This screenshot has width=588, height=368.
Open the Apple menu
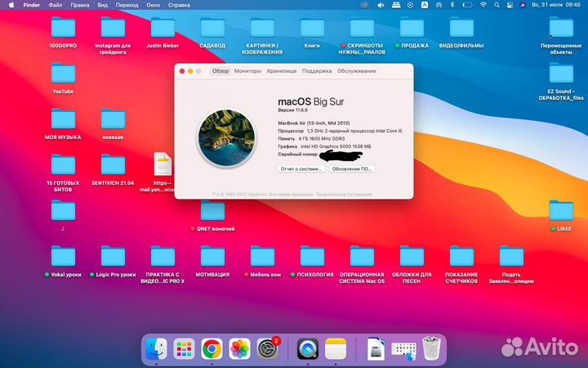(11, 5)
